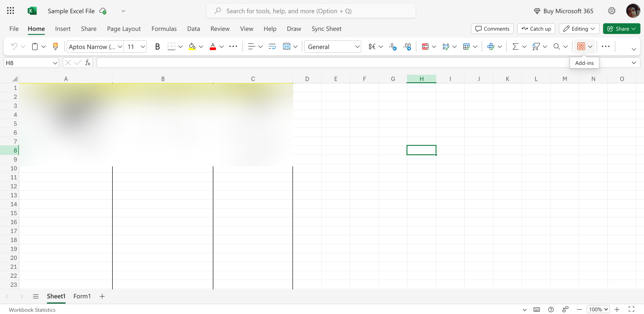This screenshot has width=644, height=314.
Task: Open the Editing mode dropdown
Action: coord(579,29)
